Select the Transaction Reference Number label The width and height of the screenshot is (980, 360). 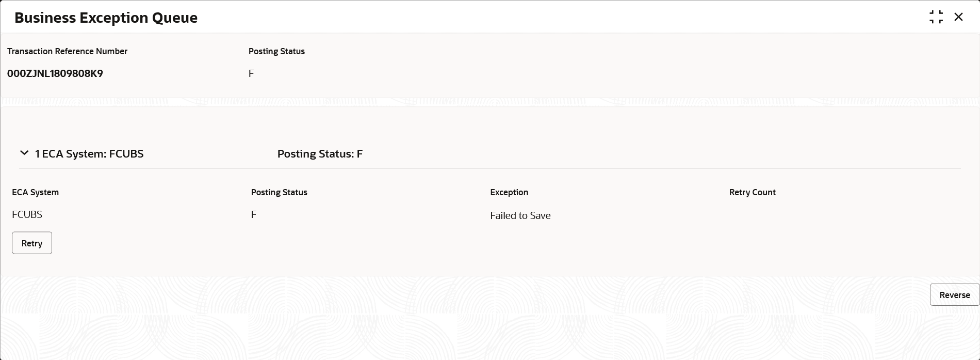pos(67,51)
